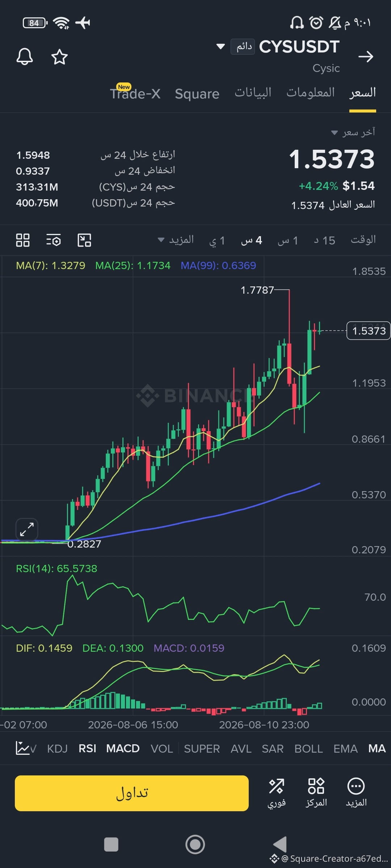Select the 15 د timeframe
This screenshot has width=391, height=868.
coord(324,241)
